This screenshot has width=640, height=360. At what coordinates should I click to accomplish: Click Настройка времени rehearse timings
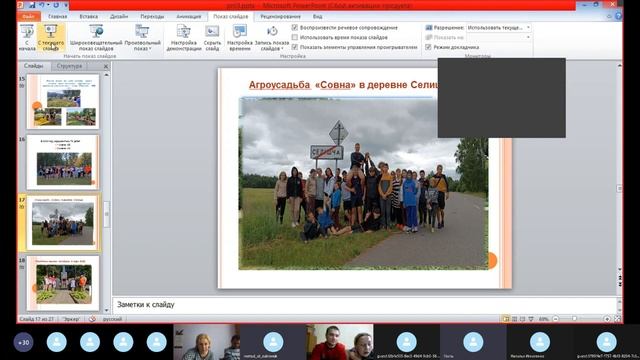click(x=240, y=38)
